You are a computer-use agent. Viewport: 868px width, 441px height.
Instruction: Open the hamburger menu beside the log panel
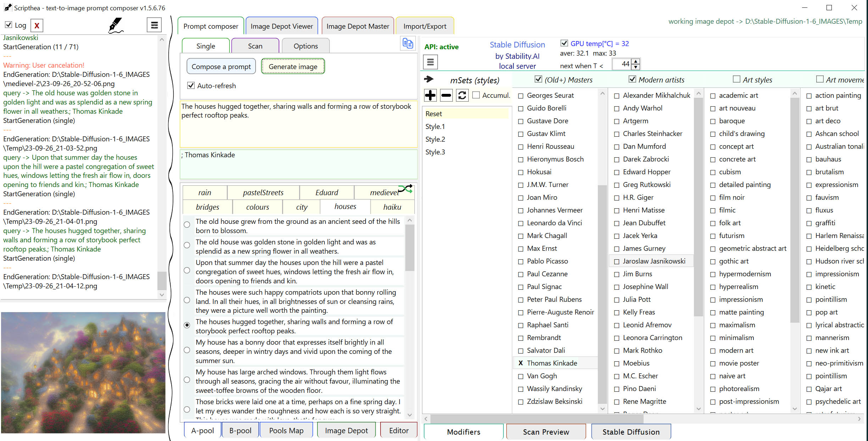click(x=154, y=25)
